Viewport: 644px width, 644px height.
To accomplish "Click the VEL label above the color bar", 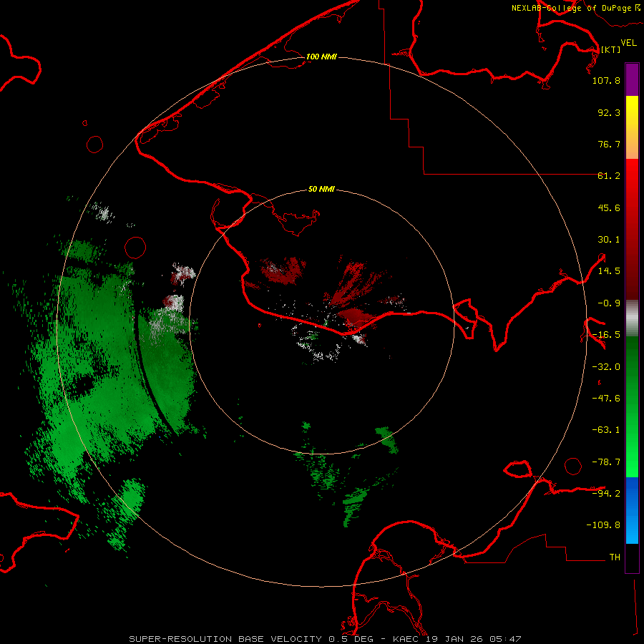I will (628, 43).
